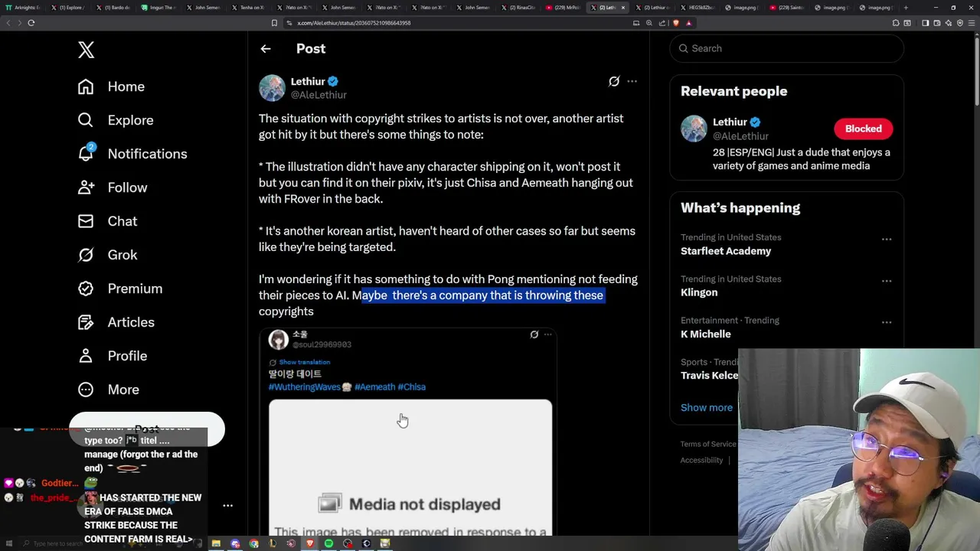
Task: Open the Home feed
Action: coord(111,86)
